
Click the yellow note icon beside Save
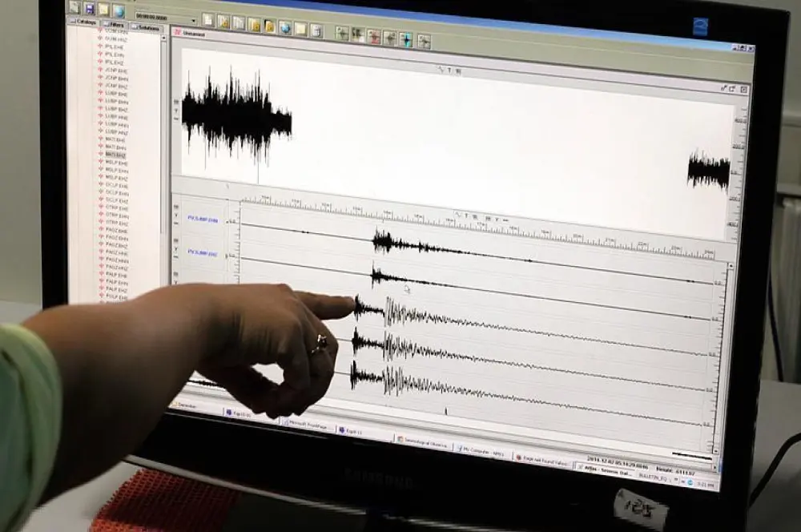pyautogui.click(x=103, y=9)
